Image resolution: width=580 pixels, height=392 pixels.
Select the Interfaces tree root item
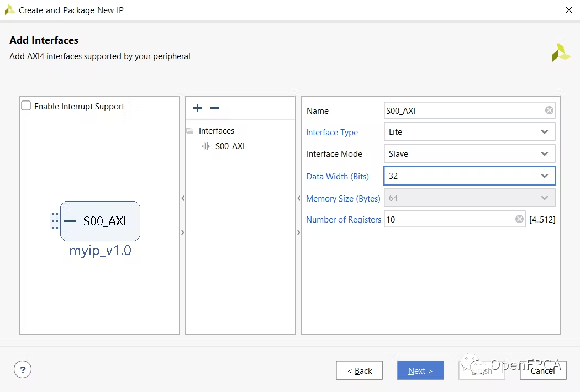point(217,131)
